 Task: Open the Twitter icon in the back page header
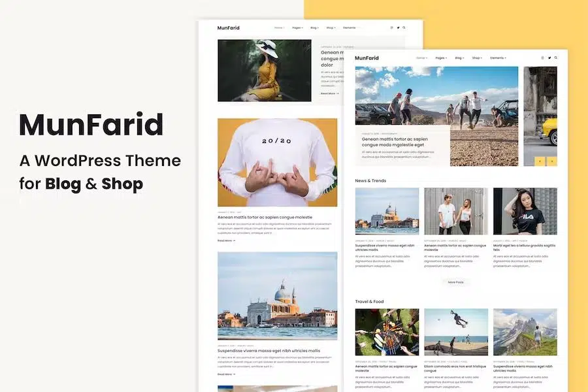coord(398,27)
